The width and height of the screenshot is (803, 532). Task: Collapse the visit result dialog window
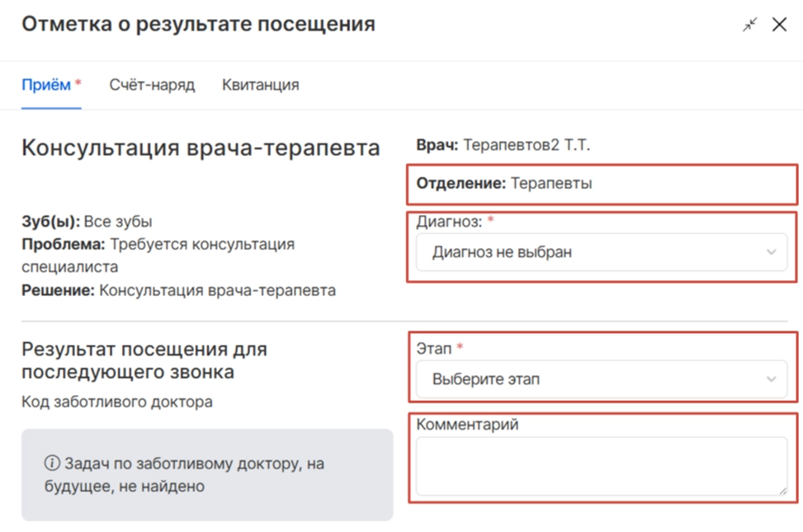click(749, 25)
